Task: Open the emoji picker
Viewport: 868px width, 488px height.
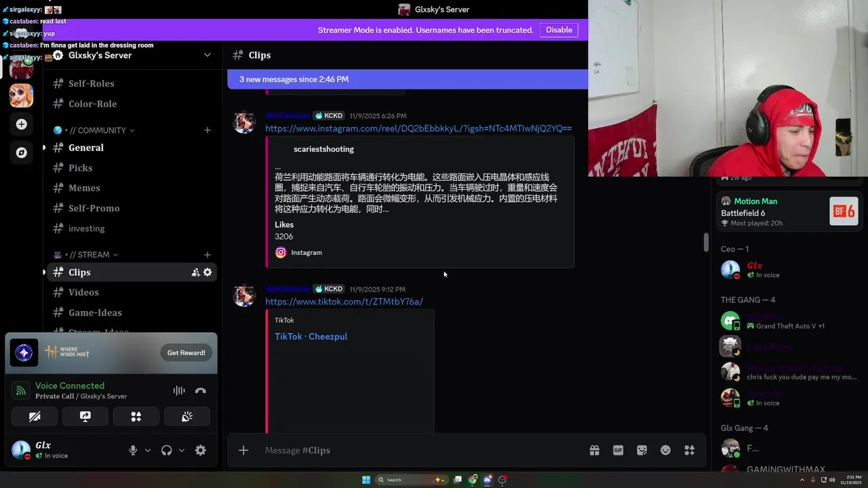Action: coord(666,450)
